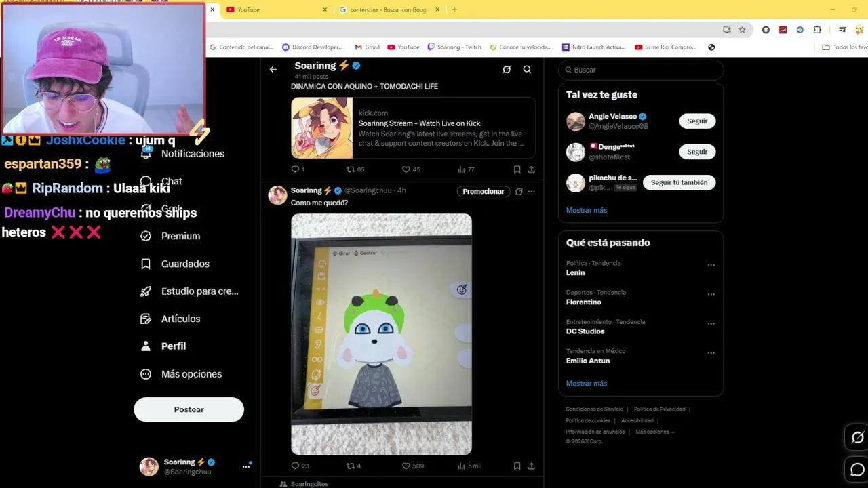Open more options on 'Como me quedó?' post
The height and width of the screenshot is (488, 868).
[531, 192]
